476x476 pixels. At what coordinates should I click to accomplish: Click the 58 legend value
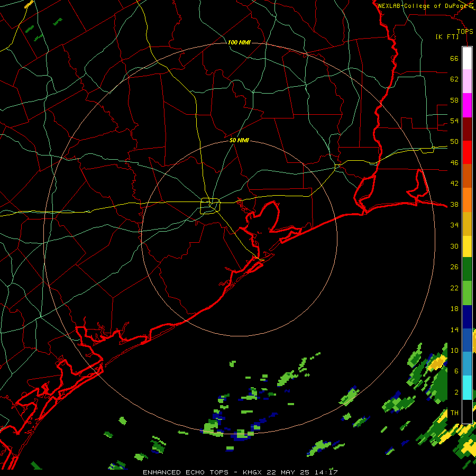tap(454, 100)
